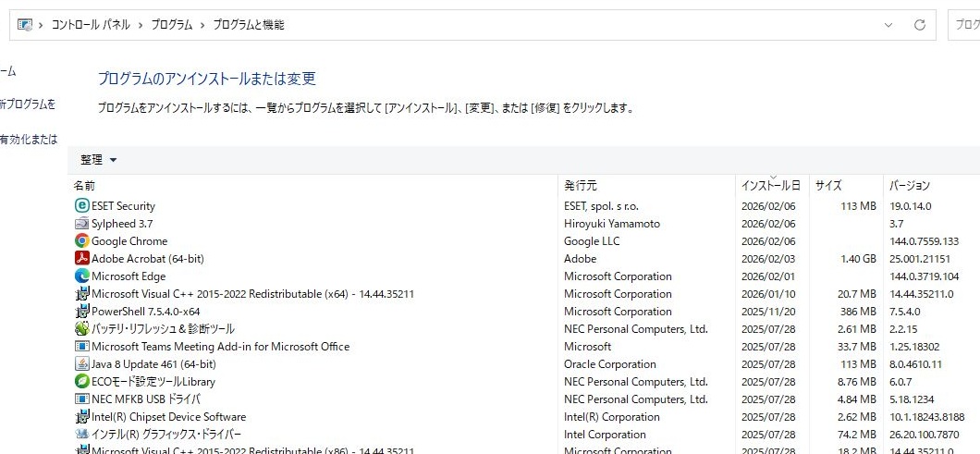Viewport: 980px width, 454px height.
Task: Click the refresh button in address bar
Action: pos(919,25)
